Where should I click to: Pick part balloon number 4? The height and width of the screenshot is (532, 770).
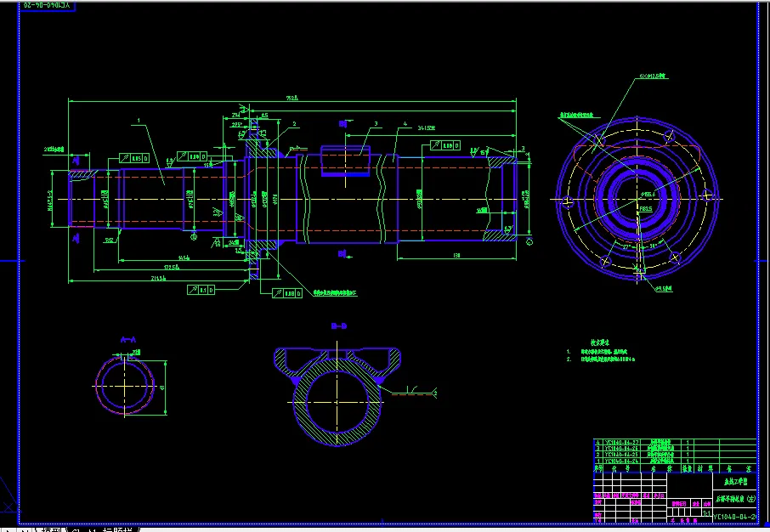[x=405, y=124]
